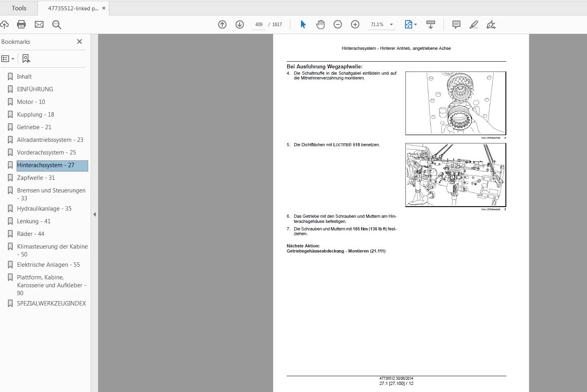This screenshot has width=587, height=392.
Task: Open Zapfwelle - 31 bookmark
Action: point(36,178)
